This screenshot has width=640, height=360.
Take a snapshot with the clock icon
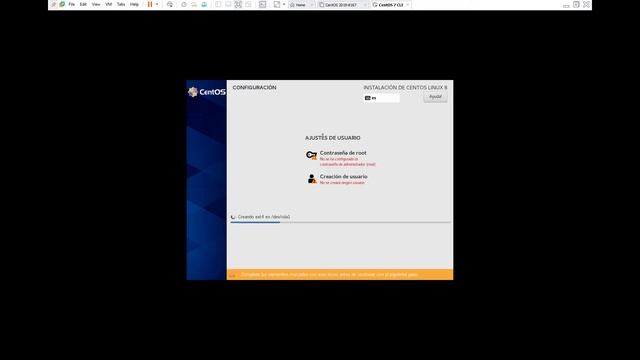(184, 4)
